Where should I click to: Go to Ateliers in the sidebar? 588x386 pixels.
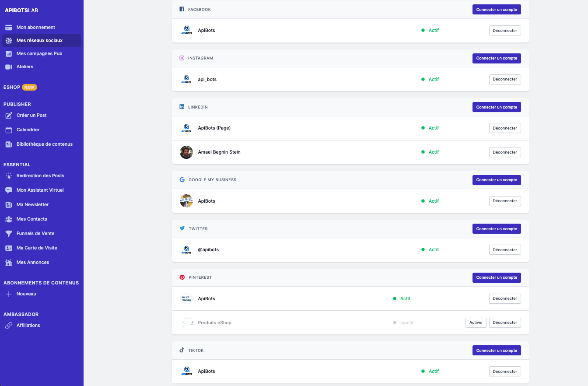click(42, 67)
